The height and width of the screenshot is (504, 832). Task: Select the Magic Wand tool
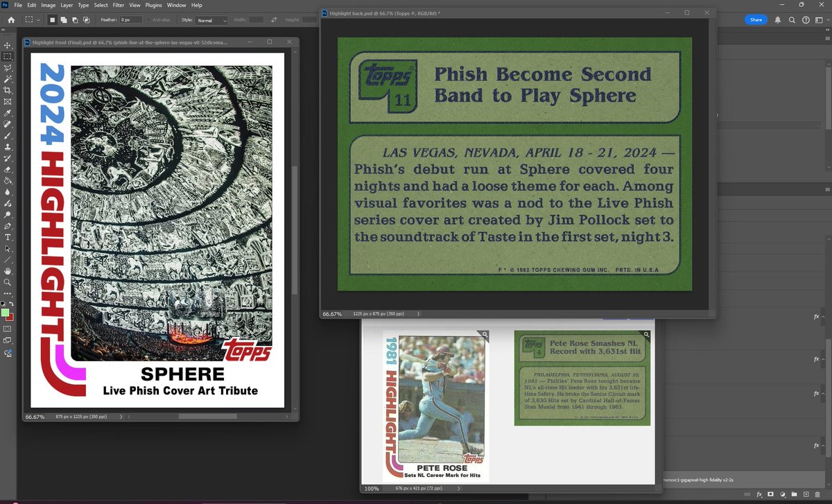[x=8, y=79]
